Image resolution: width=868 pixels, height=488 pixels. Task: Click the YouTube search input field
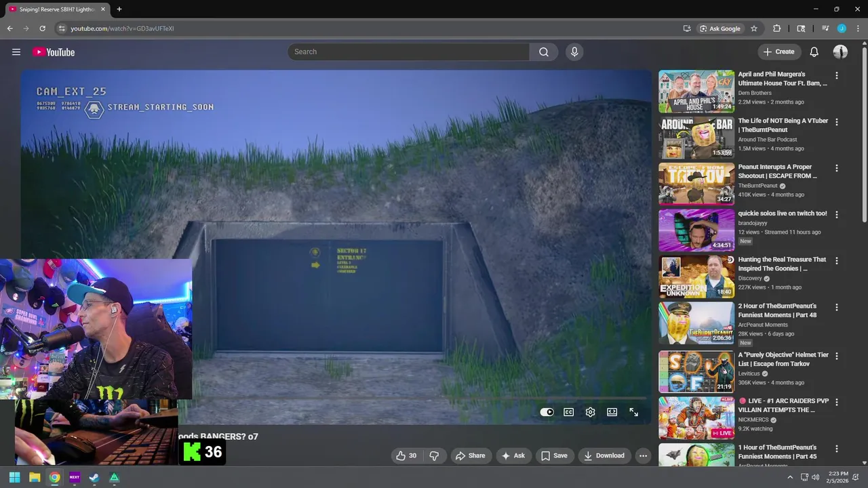pyautogui.click(x=408, y=52)
